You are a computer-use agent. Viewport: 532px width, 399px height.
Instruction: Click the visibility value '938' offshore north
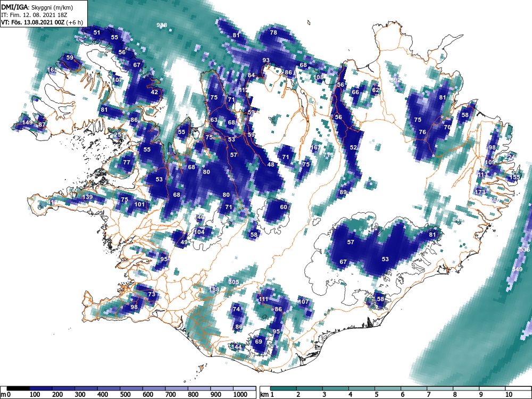tap(162, 25)
